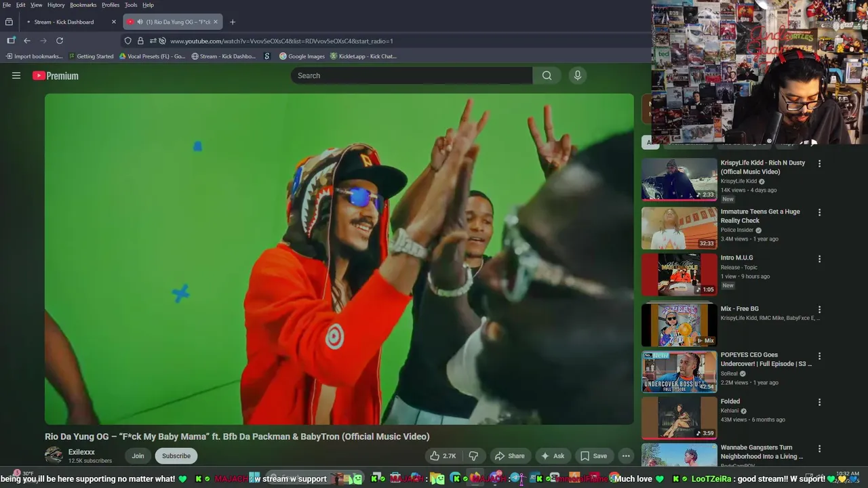Go to YouTube Premium home logo
Screen dimensions: 868x488
[56, 76]
